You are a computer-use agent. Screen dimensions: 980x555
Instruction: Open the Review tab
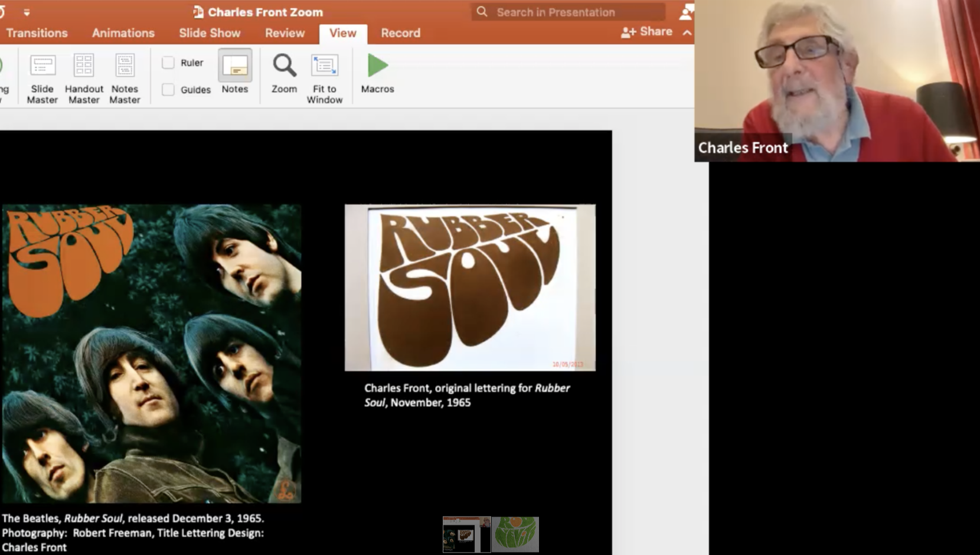point(285,33)
